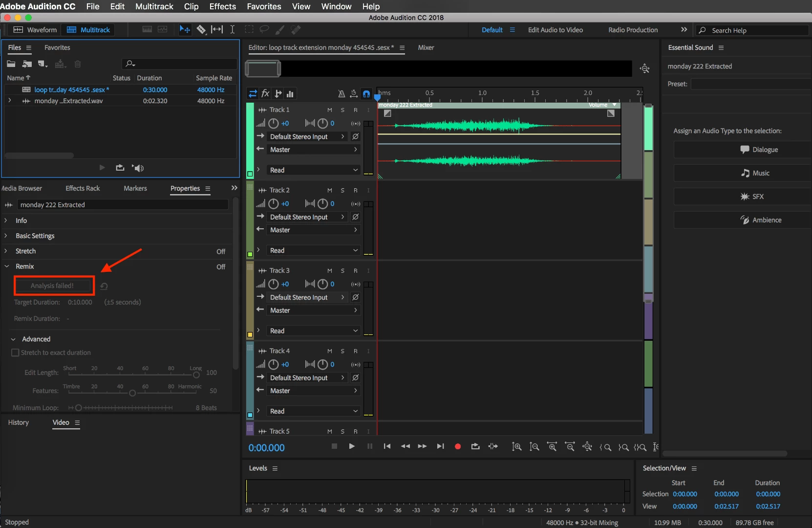Click the Zoom In Amplitude icon

tap(516, 447)
